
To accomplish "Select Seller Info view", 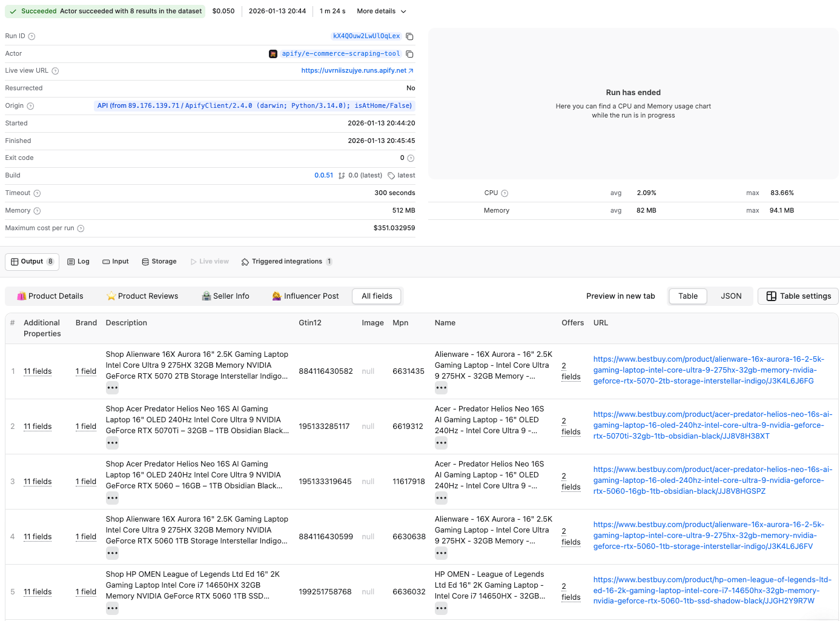I will 226,296.
